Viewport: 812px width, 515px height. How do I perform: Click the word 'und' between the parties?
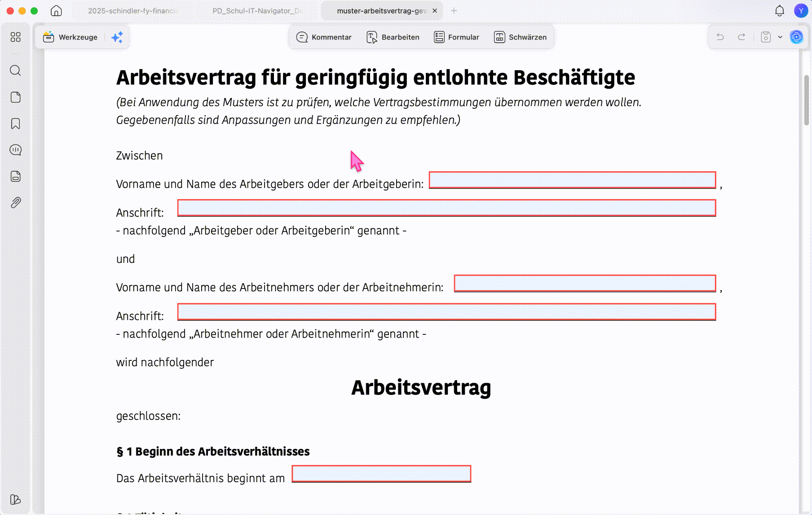[125, 259]
